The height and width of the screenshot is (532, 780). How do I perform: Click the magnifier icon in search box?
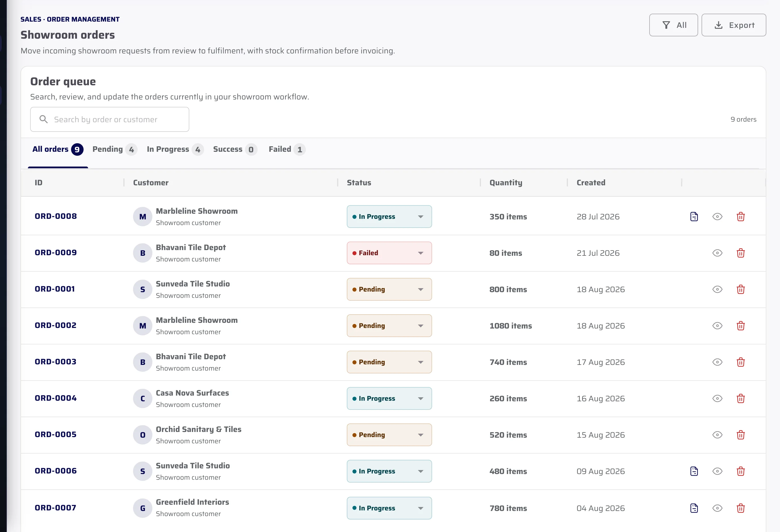pos(43,119)
